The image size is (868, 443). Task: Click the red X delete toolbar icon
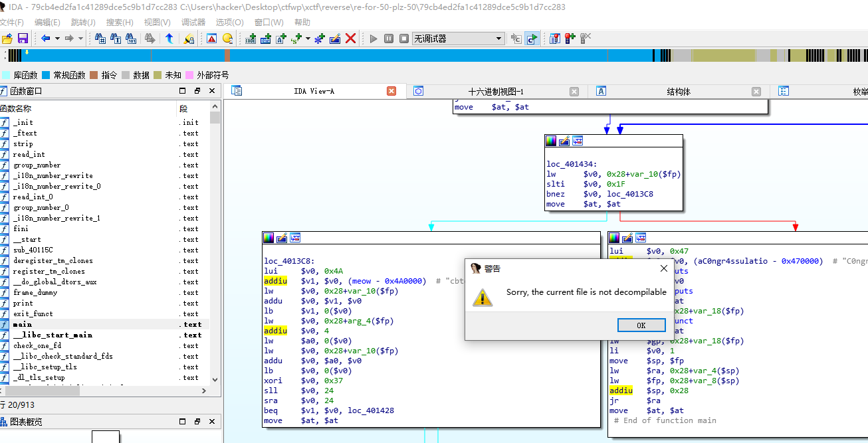(351, 39)
